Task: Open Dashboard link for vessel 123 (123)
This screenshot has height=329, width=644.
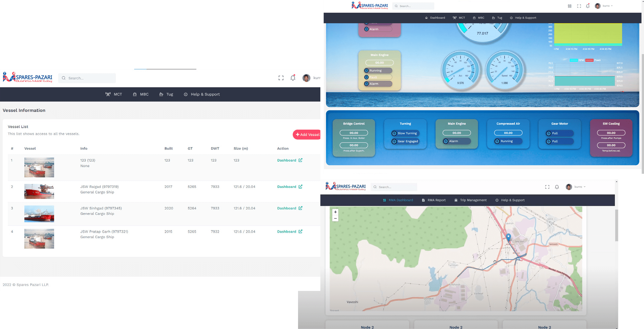Action: (x=287, y=160)
